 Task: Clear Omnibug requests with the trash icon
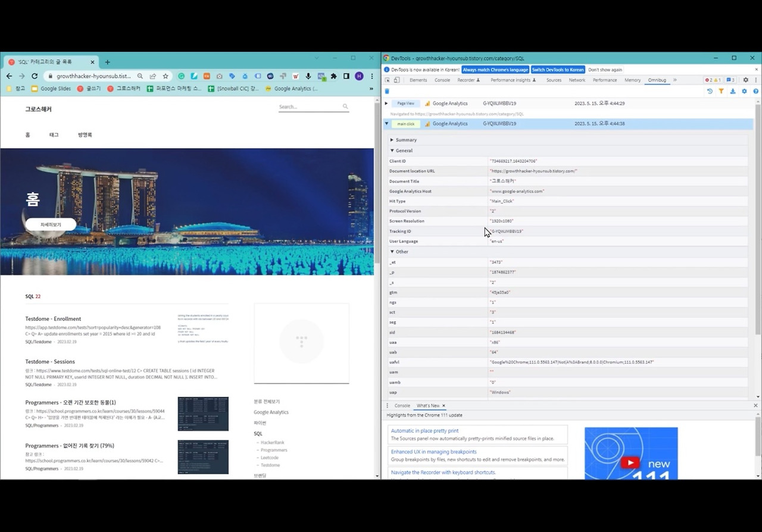[x=387, y=91]
